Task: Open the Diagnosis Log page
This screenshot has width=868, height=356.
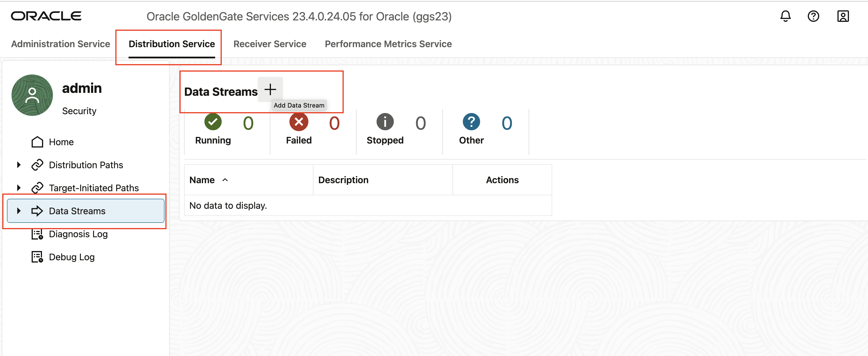Action: tap(78, 234)
